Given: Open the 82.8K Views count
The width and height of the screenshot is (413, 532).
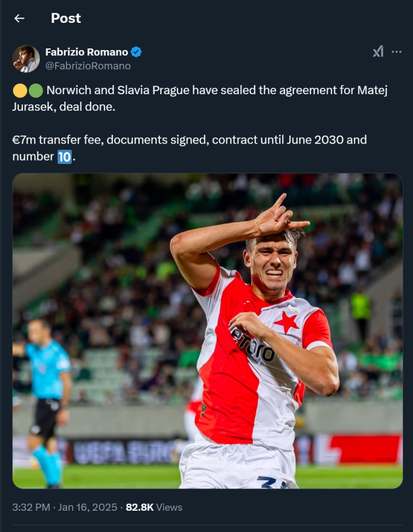Looking at the screenshot, I should pos(154,507).
